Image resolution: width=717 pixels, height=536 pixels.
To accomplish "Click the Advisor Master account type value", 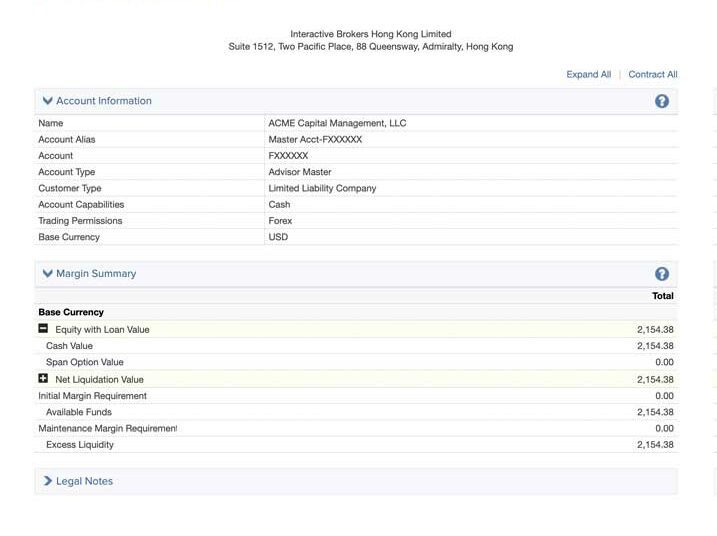I will (300, 172).
